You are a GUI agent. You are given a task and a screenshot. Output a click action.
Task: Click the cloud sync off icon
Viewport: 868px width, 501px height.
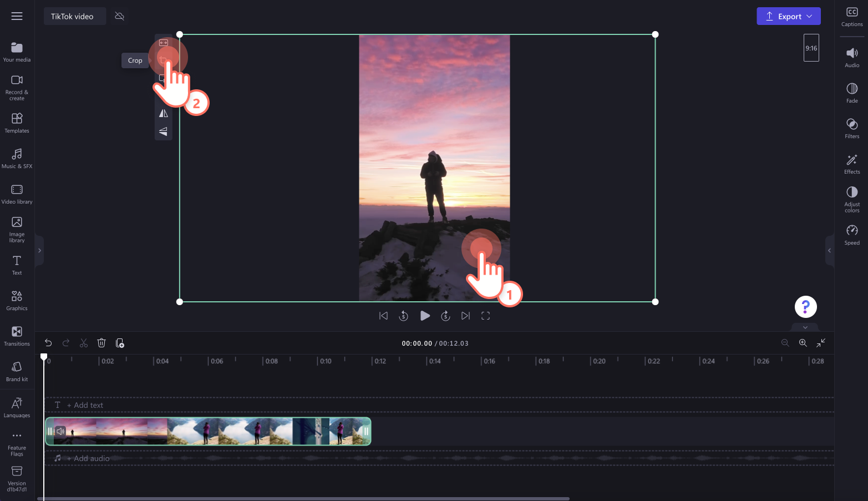tap(119, 16)
